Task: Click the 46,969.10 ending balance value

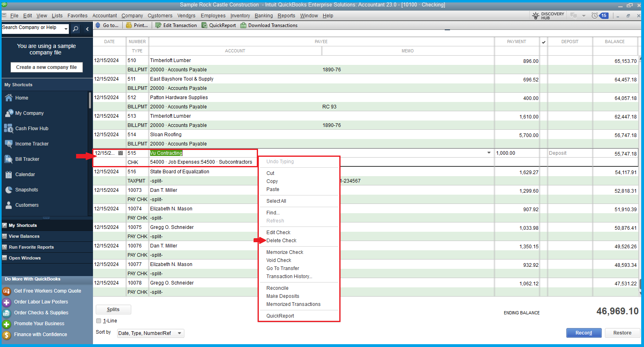Action: click(x=617, y=312)
